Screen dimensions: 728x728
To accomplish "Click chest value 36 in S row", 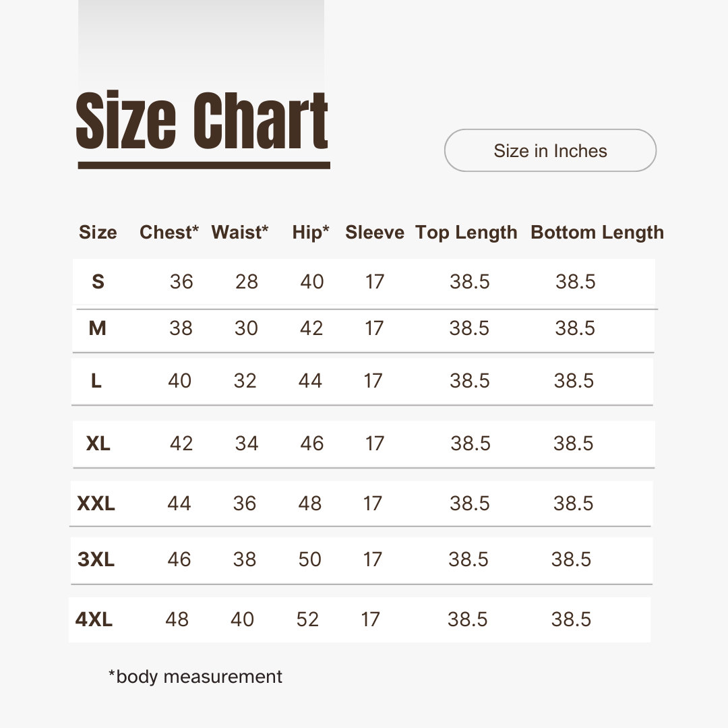I will click(181, 282).
